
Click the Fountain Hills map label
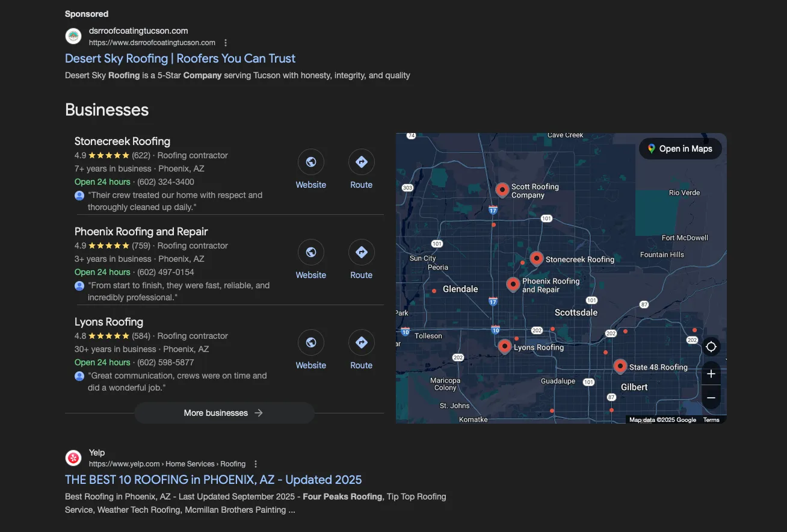pos(662,255)
